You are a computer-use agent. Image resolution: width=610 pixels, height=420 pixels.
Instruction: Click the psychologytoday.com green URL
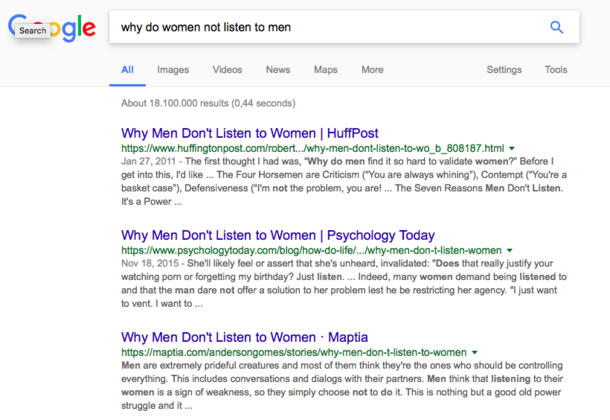coord(311,250)
